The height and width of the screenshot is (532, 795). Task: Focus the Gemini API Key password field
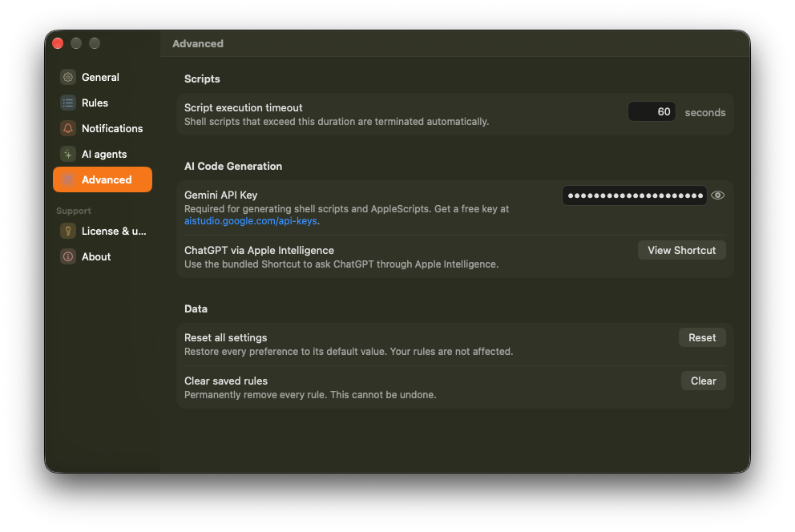(x=634, y=195)
